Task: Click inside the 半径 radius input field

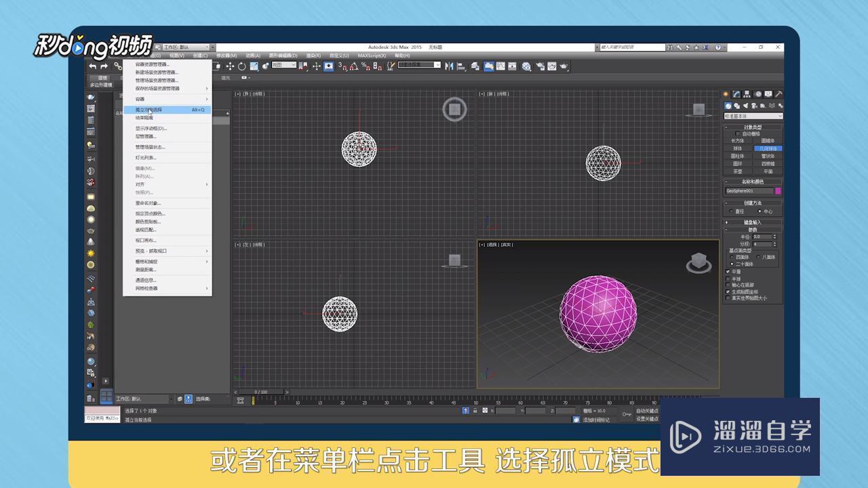Action: 763,235
